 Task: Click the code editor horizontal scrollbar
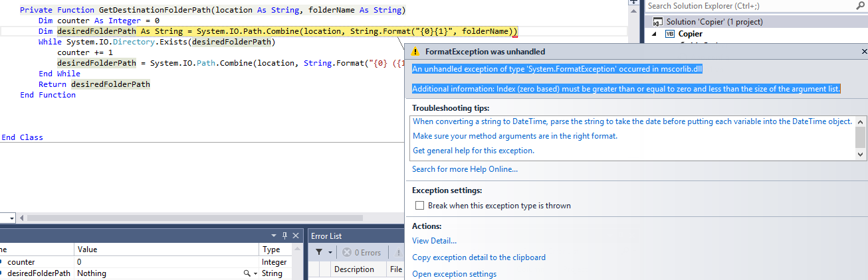(x=199, y=218)
